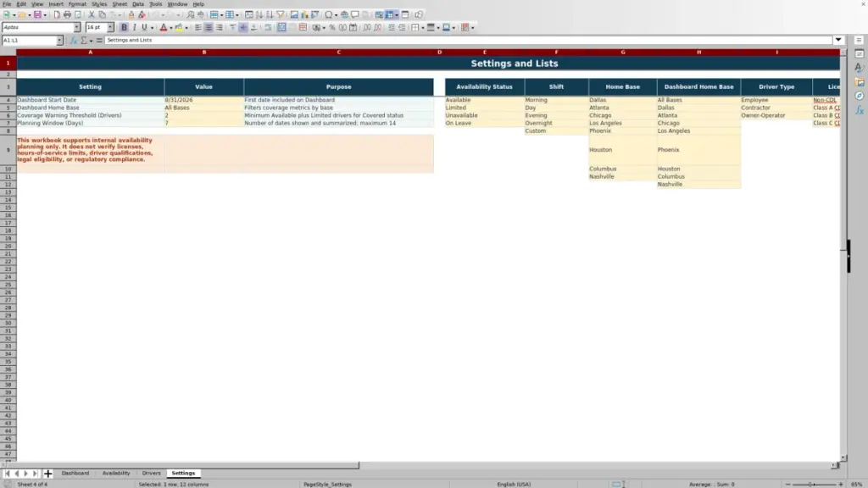Clear direct formatting with the eraser icon
Screen dimensions: 868x488
click(142, 15)
